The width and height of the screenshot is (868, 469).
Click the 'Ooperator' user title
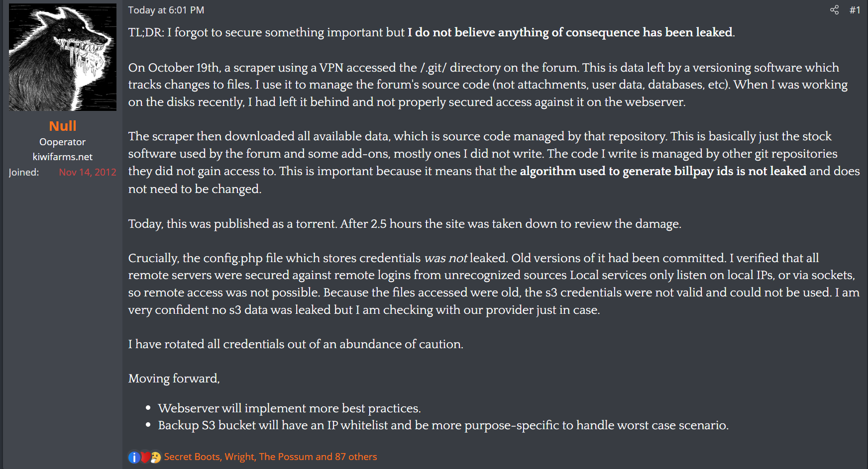tap(63, 142)
